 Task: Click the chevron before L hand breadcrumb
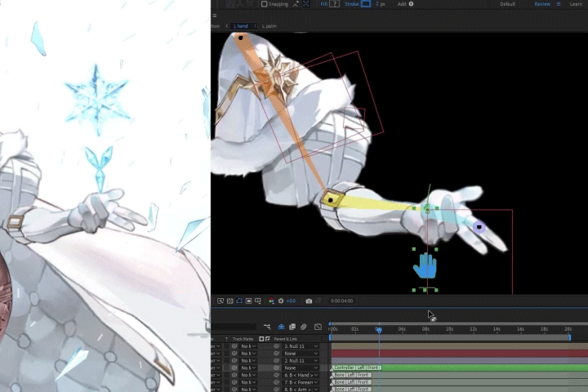coord(227,26)
